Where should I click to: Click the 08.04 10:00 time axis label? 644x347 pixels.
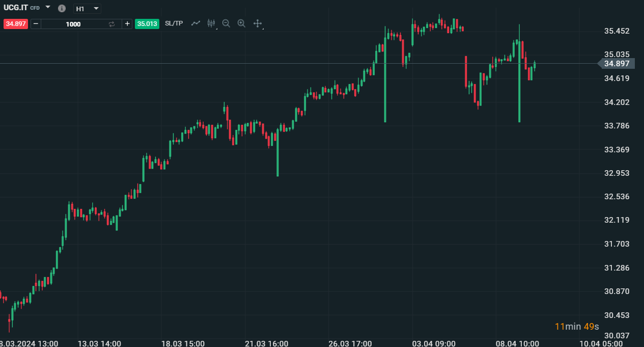tap(517, 343)
